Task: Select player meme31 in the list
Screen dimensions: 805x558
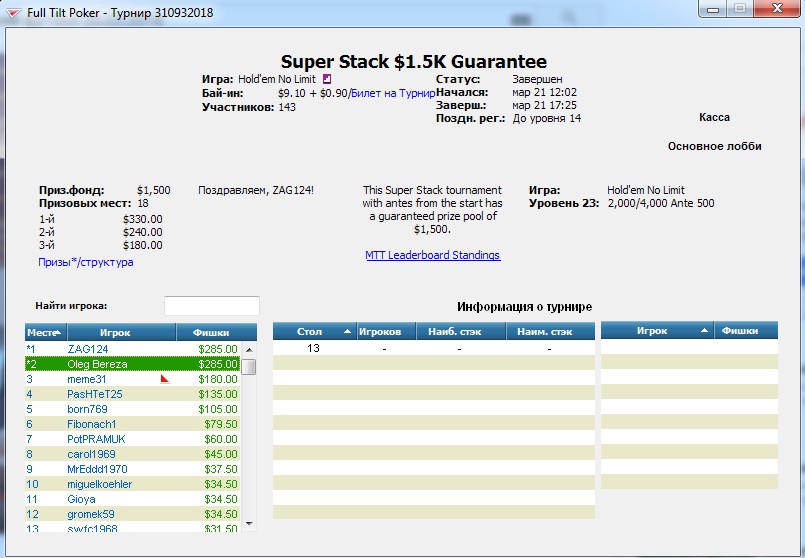Action: (132, 379)
